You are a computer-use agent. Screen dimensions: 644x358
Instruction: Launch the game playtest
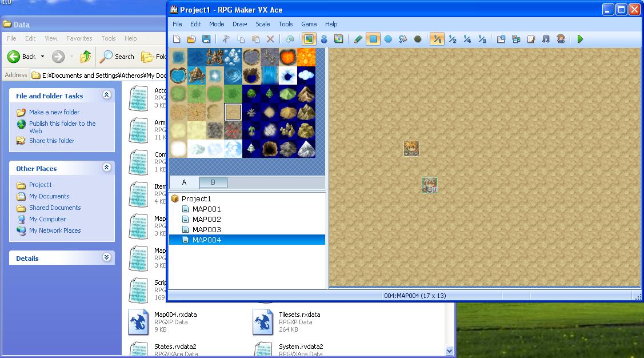tap(581, 39)
